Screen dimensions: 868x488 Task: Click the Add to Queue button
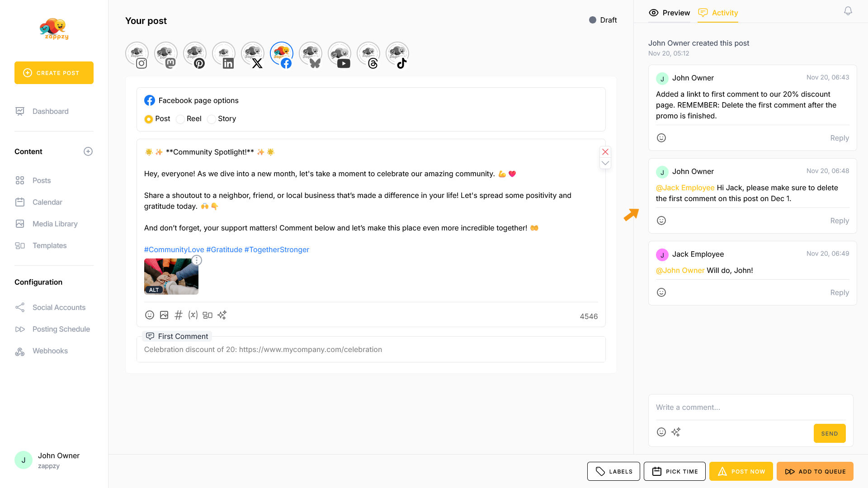(x=815, y=471)
